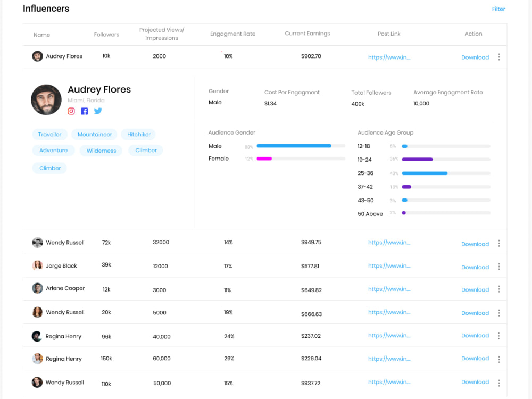Open the actions menu for the 110k Wendy Russell row
The height and width of the screenshot is (399, 532).
(499, 383)
